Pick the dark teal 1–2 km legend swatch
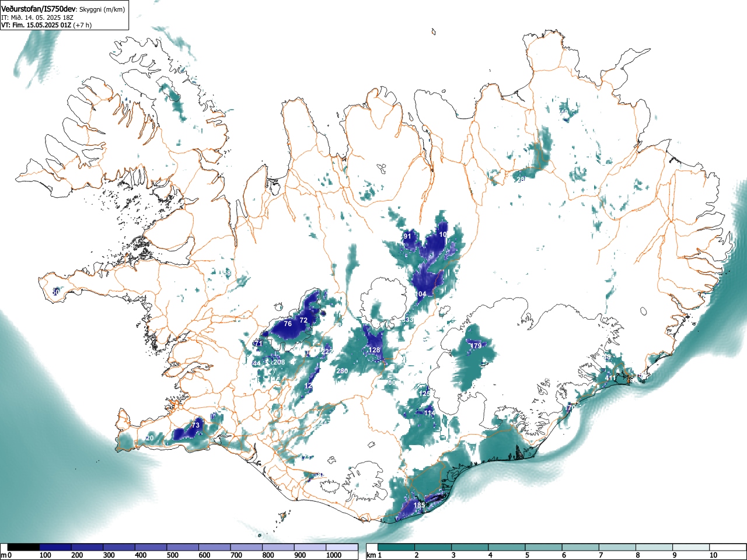This screenshot has width=747, height=560. (397, 547)
